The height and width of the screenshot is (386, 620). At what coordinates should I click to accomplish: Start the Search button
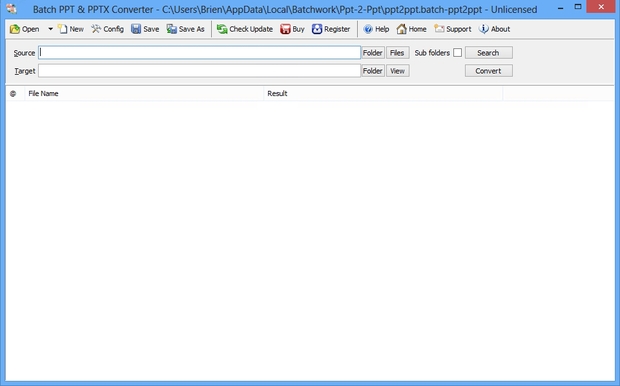tap(489, 53)
